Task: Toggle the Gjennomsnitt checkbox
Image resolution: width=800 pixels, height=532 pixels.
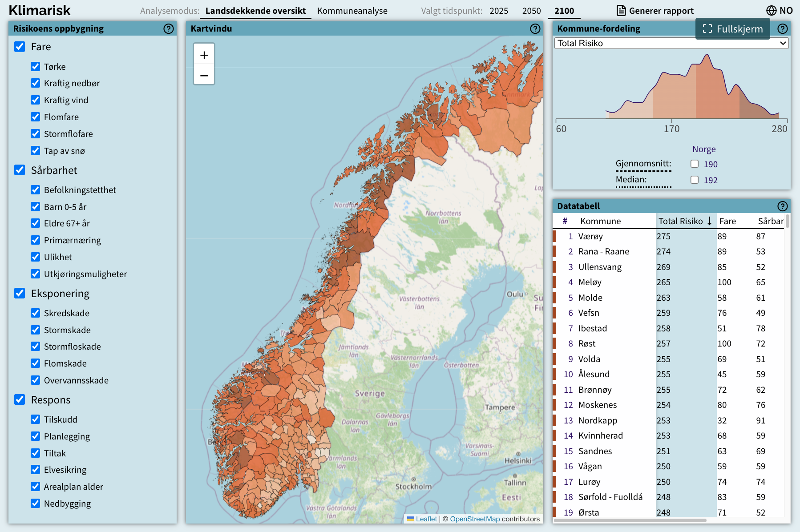Action: pyautogui.click(x=695, y=164)
